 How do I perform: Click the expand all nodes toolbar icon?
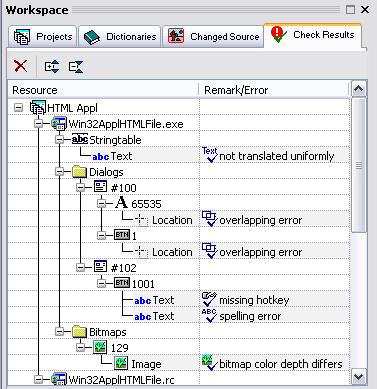[52, 67]
